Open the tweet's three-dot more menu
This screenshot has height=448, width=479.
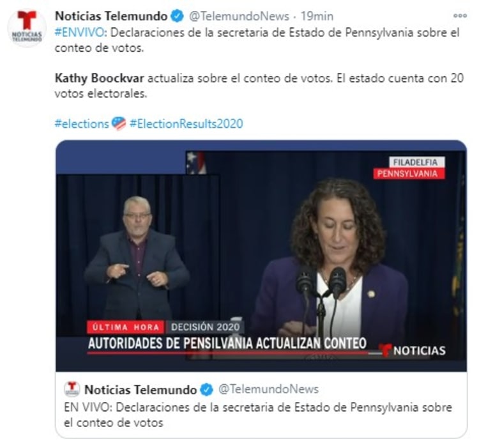pos(460,16)
